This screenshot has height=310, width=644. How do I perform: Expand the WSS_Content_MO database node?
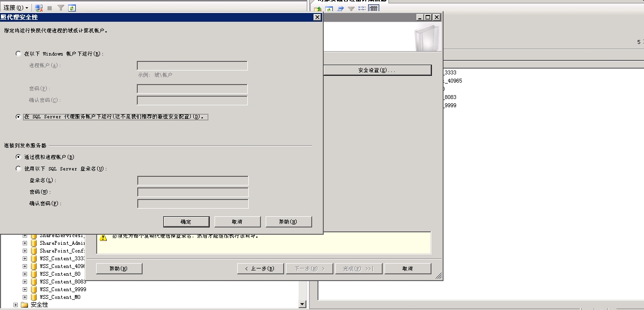click(x=25, y=297)
